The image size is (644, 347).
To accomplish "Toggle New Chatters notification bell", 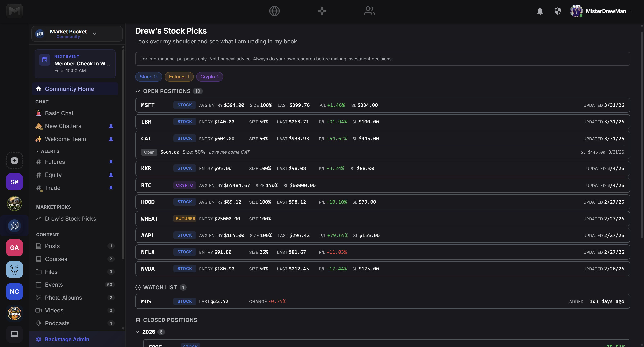I will pos(111,126).
